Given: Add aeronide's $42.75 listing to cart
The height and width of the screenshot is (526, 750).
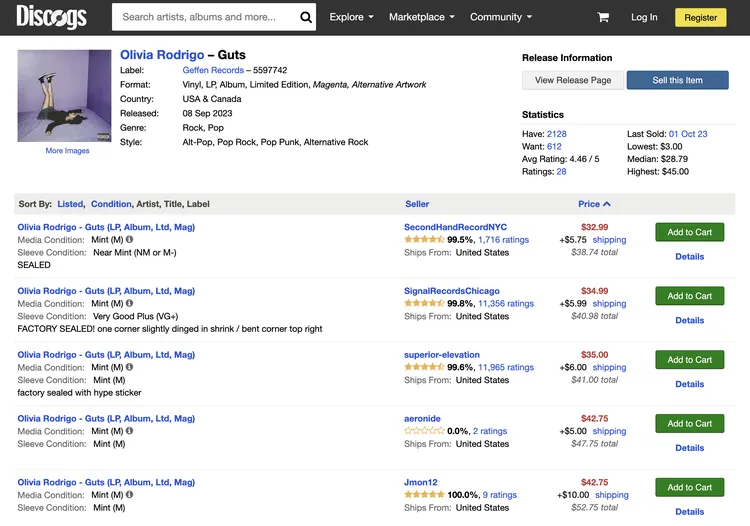Looking at the screenshot, I should 689,424.
